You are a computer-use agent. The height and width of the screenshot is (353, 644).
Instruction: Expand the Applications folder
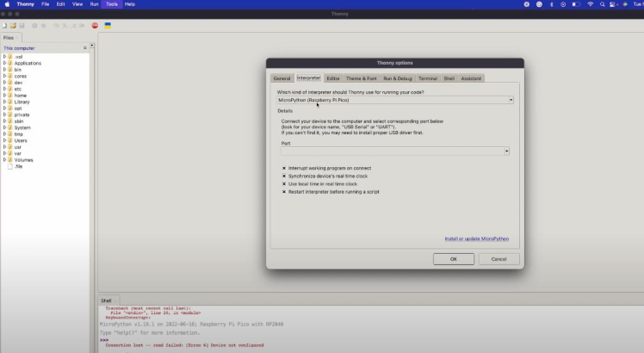tap(4, 63)
